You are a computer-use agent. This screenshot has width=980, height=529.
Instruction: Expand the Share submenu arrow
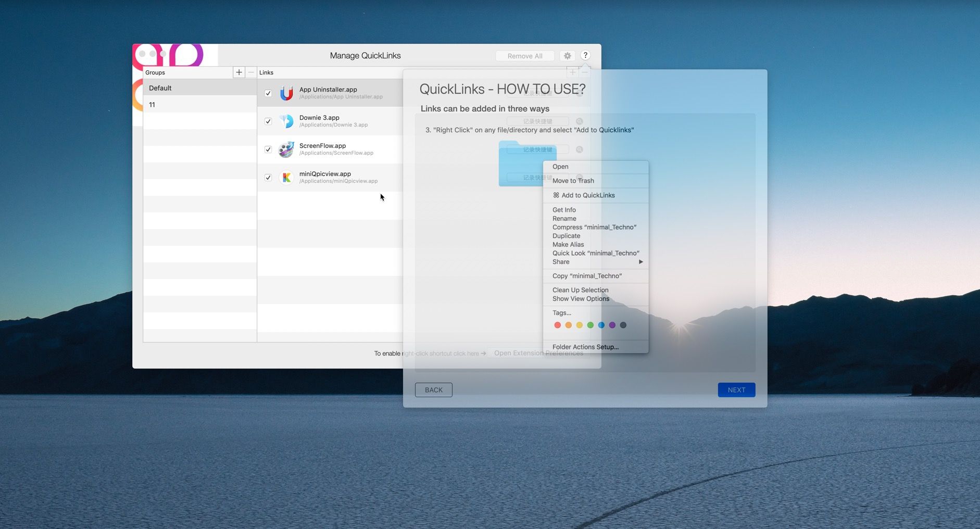641,262
